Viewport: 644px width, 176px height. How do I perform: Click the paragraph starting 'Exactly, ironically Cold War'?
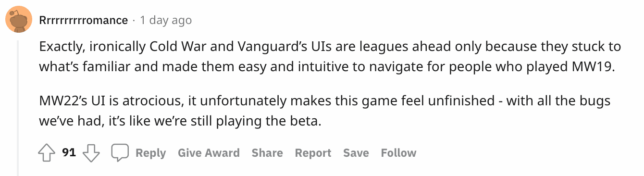[330, 57]
